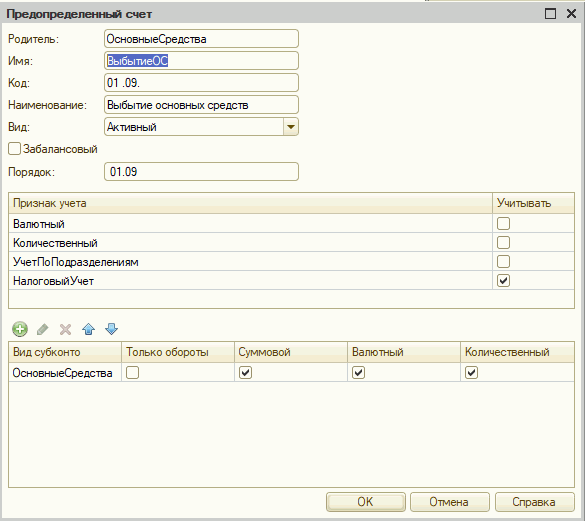The width and height of the screenshot is (585, 521).
Task: Edit selected subconto with pencil icon
Action: [43, 329]
